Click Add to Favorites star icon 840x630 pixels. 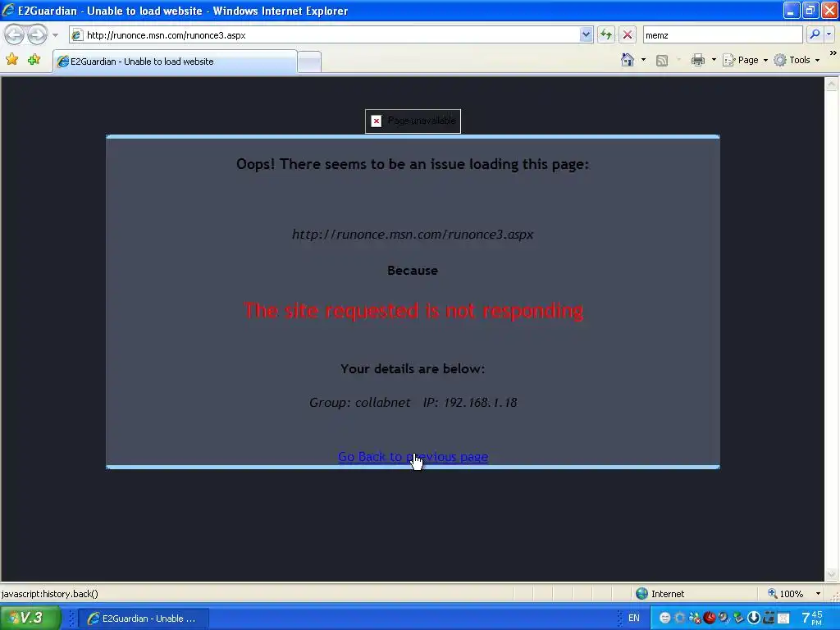pos(34,59)
